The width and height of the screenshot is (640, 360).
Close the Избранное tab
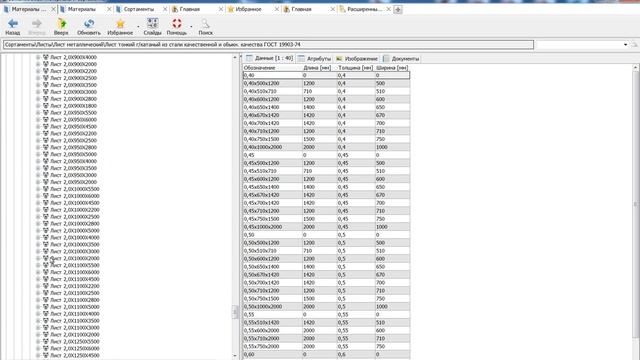click(277, 9)
